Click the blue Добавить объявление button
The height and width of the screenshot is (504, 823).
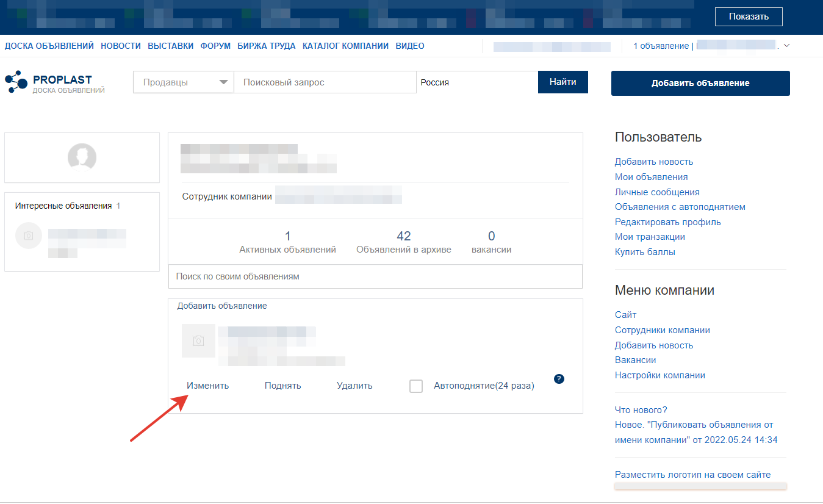coord(700,83)
